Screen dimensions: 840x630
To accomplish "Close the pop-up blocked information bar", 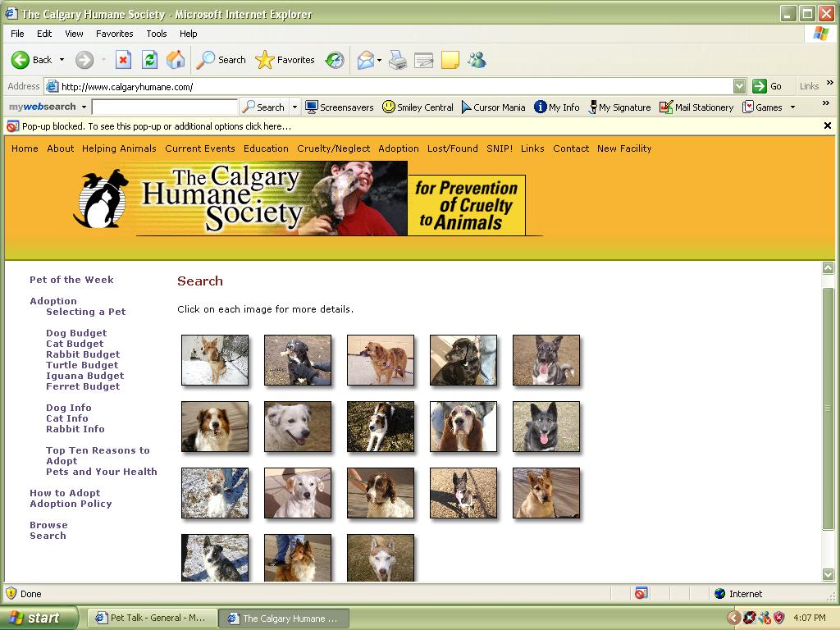I will (827, 126).
